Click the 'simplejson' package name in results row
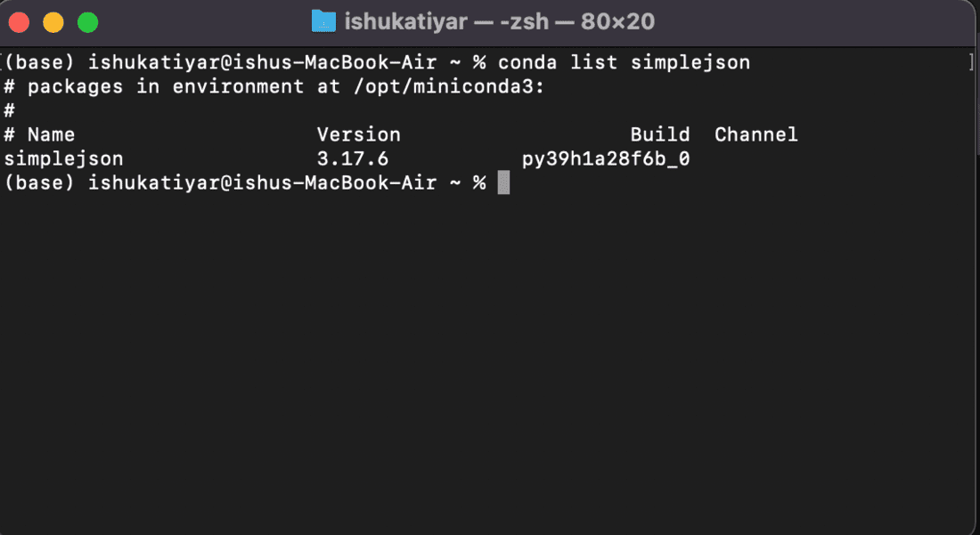This screenshot has height=535, width=980. [x=64, y=159]
